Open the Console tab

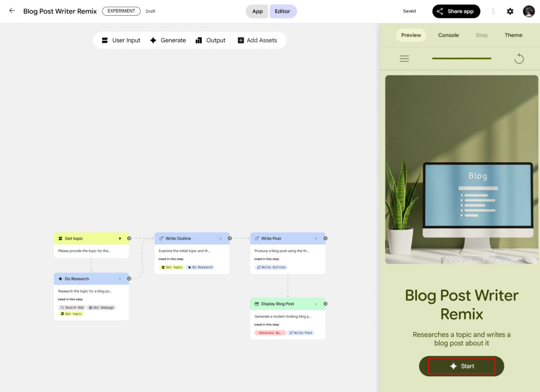tap(448, 35)
